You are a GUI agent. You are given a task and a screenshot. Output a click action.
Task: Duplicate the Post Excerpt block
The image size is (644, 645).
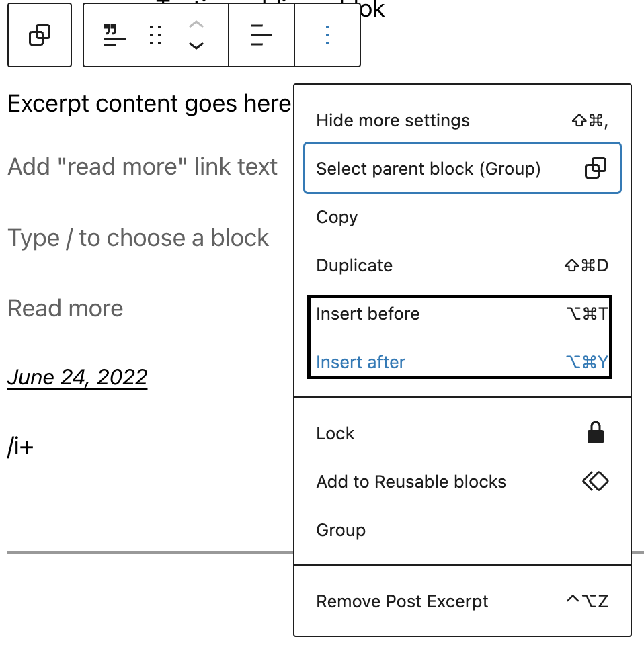[354, 265]
